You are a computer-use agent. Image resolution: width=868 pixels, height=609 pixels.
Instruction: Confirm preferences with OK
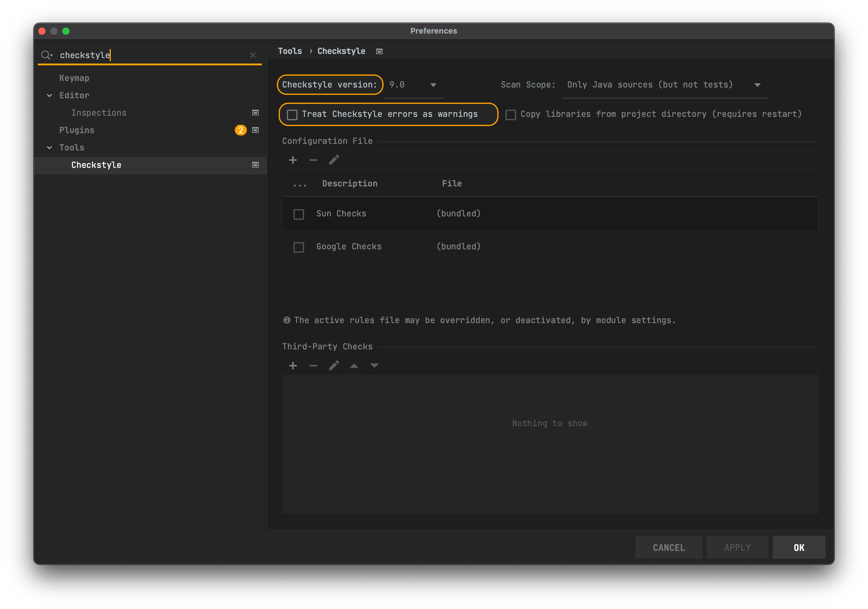tap(799, 547)
